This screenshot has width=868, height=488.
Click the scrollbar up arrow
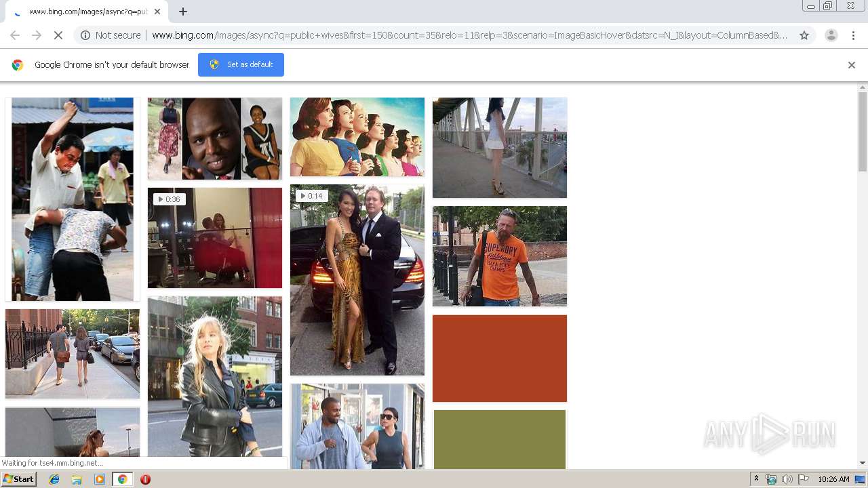863,87
